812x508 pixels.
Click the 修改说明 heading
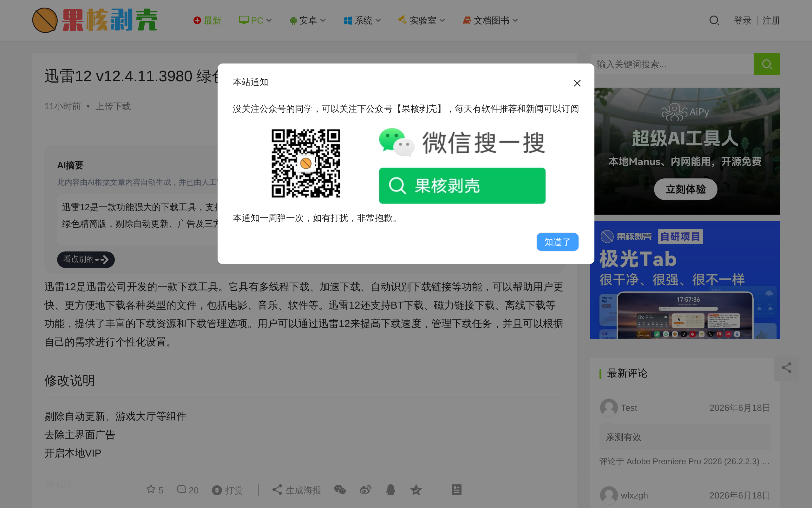pos(69,381)
